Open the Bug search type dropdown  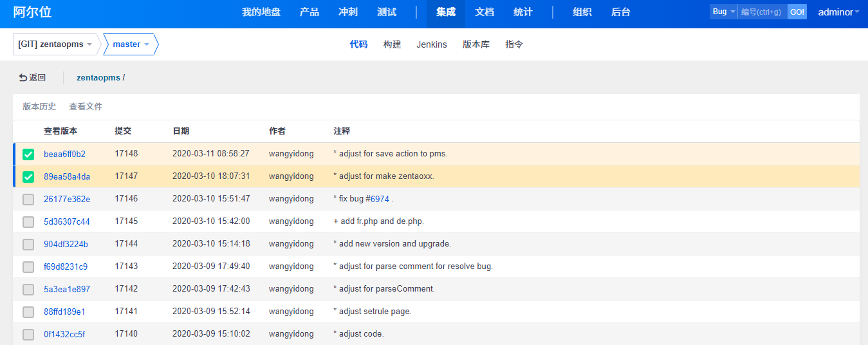pos(724,12)
